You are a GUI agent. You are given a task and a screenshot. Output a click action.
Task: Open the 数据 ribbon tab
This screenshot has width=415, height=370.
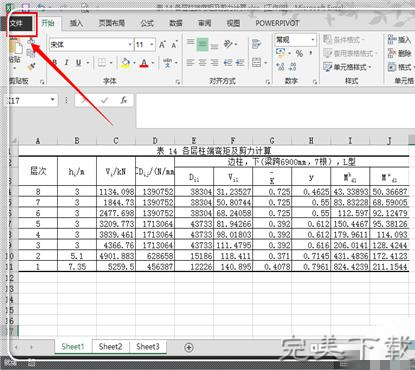coord(176,23)
